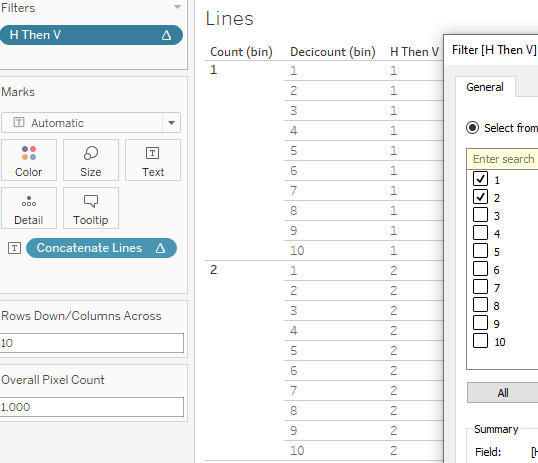Screen dimensions: 538x463
Task: Select the Count (bin) 2 row header
Action: coord(213,270)
